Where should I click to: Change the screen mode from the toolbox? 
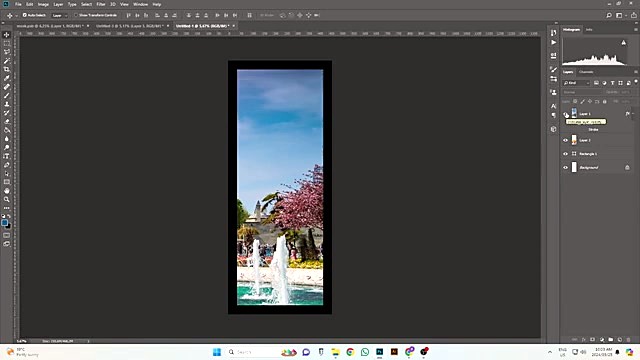pyautogui.click(x=7, y=244)
